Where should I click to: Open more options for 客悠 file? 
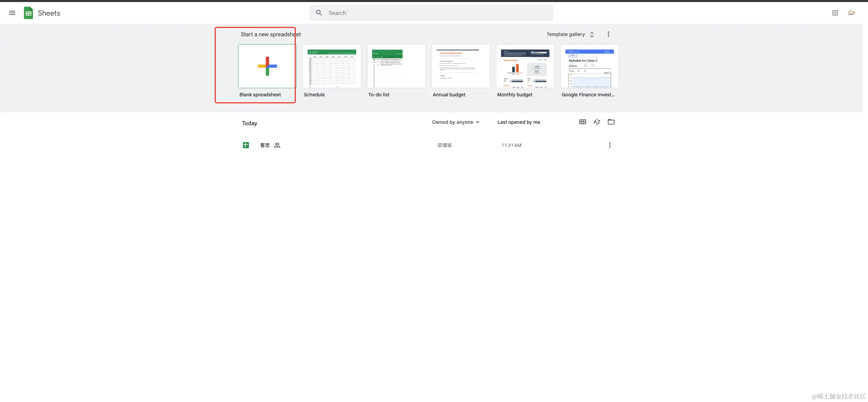[x=609, y=145]
